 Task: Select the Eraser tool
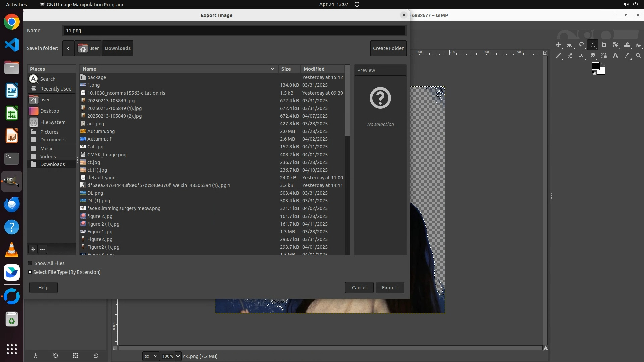(570, 56)
